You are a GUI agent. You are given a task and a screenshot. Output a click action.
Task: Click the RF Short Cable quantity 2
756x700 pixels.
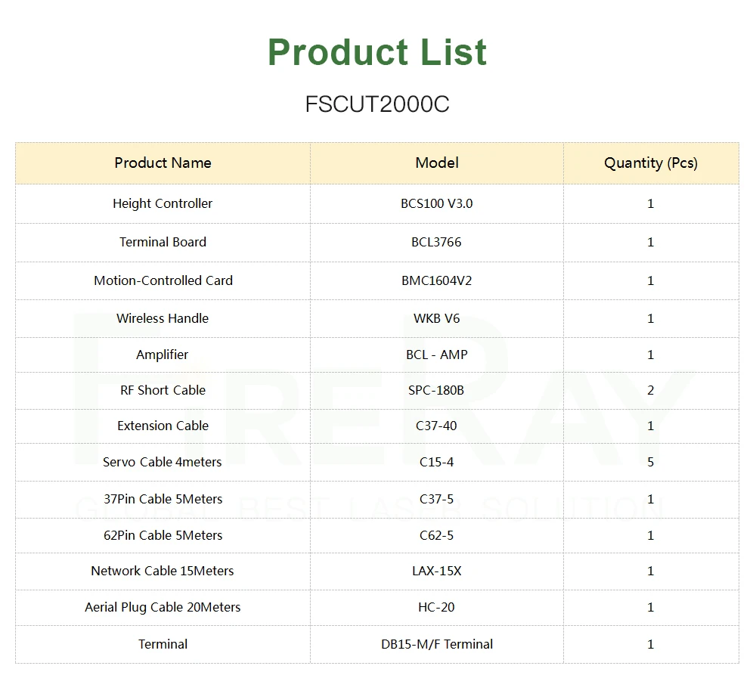[650, 390]
